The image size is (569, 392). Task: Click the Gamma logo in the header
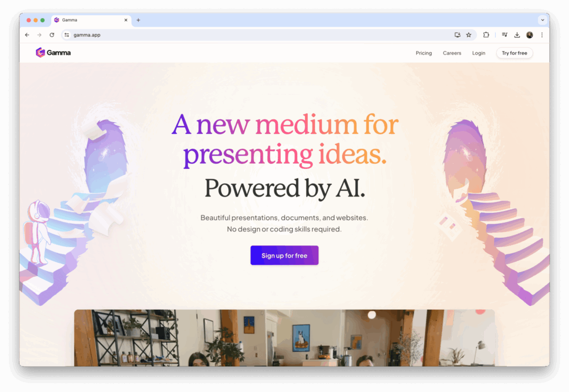tap(53, 53)
